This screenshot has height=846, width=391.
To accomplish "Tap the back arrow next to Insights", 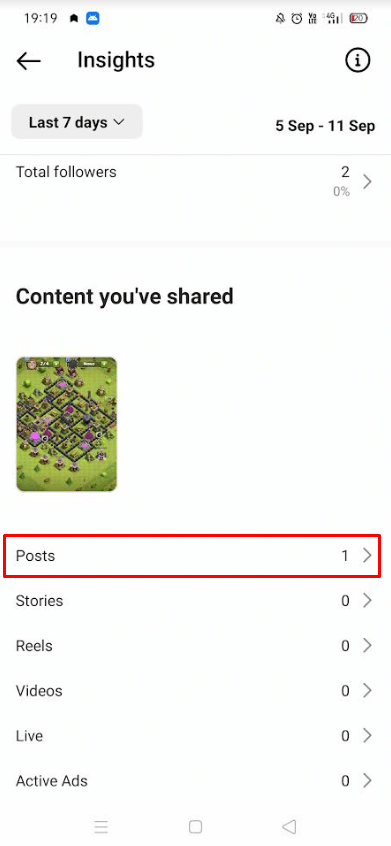I will pyautogui.click(x=29, y=61).
